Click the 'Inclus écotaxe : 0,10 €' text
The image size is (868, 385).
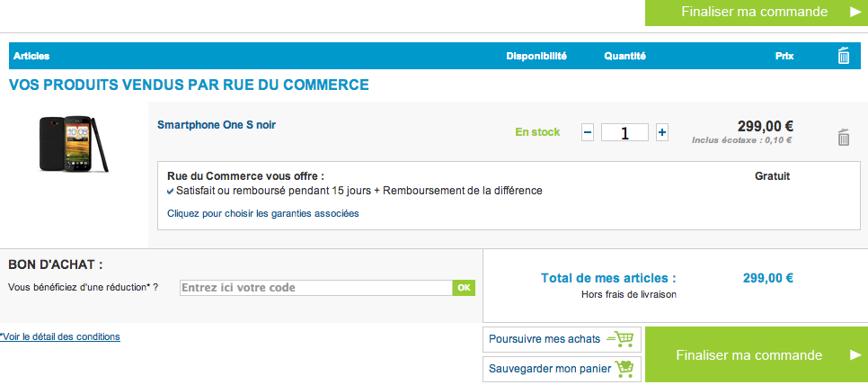[x=742, y=140]
